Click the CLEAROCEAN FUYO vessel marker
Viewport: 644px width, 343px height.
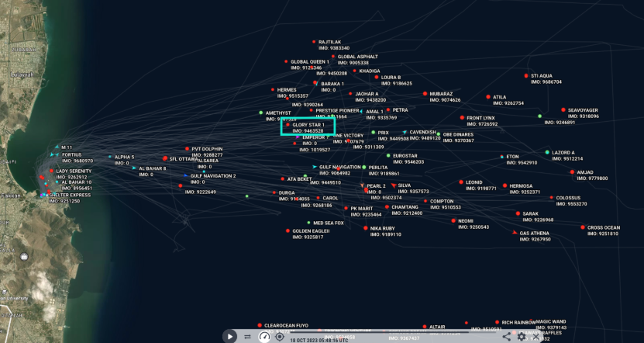[x=260, y=325]
